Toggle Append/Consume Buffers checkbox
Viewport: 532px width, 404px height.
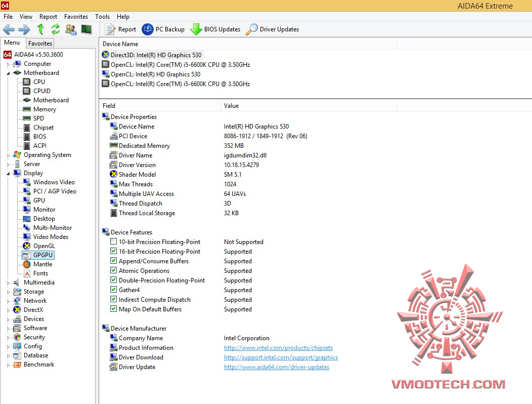coord(114,261)
